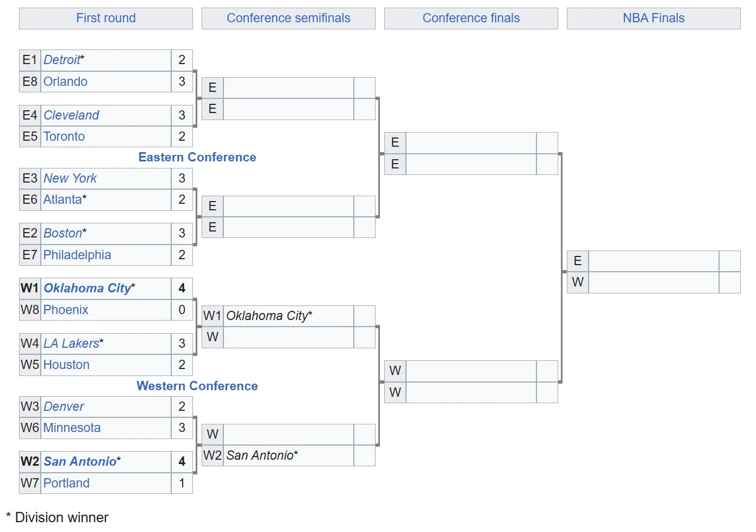Follow the Atlanta team link
756x532 pixels.
[63, 199]
